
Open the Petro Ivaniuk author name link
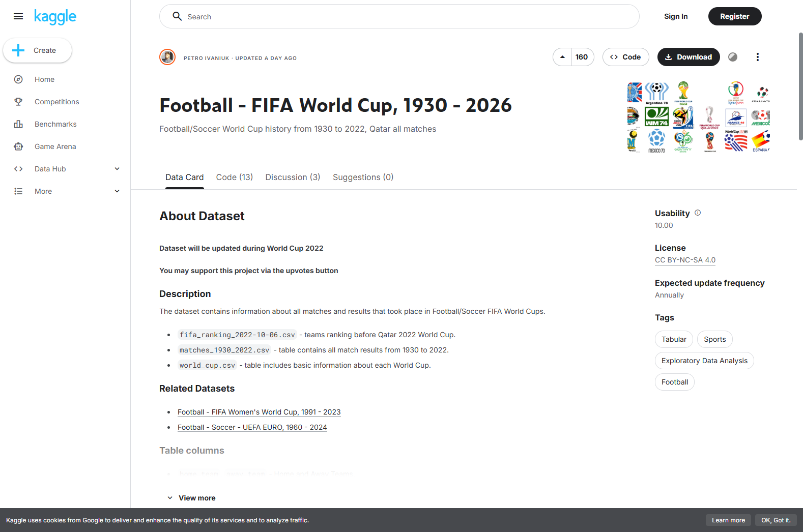207,58
